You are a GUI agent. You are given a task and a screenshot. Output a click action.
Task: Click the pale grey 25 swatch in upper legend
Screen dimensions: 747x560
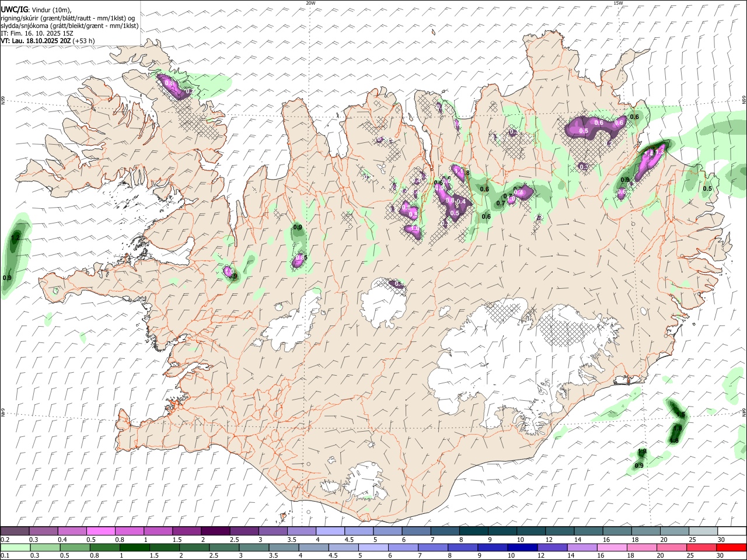pos(703,531)
